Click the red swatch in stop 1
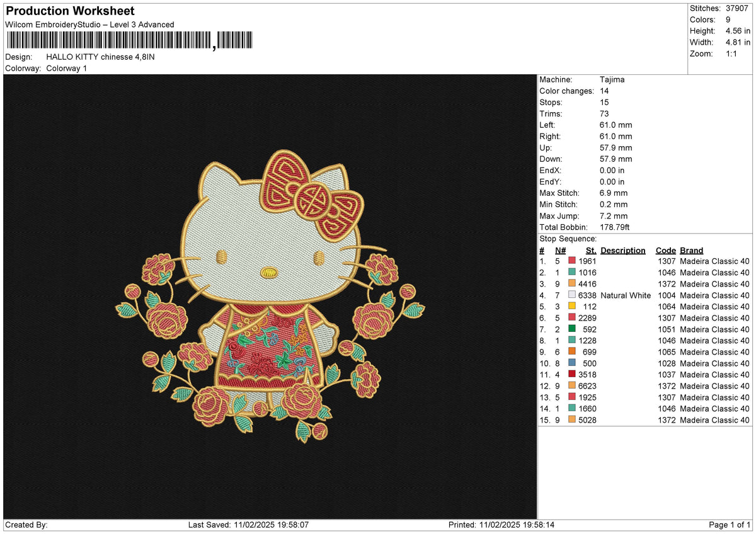This screenshot has width=756, height=534. tap(572, 261)
